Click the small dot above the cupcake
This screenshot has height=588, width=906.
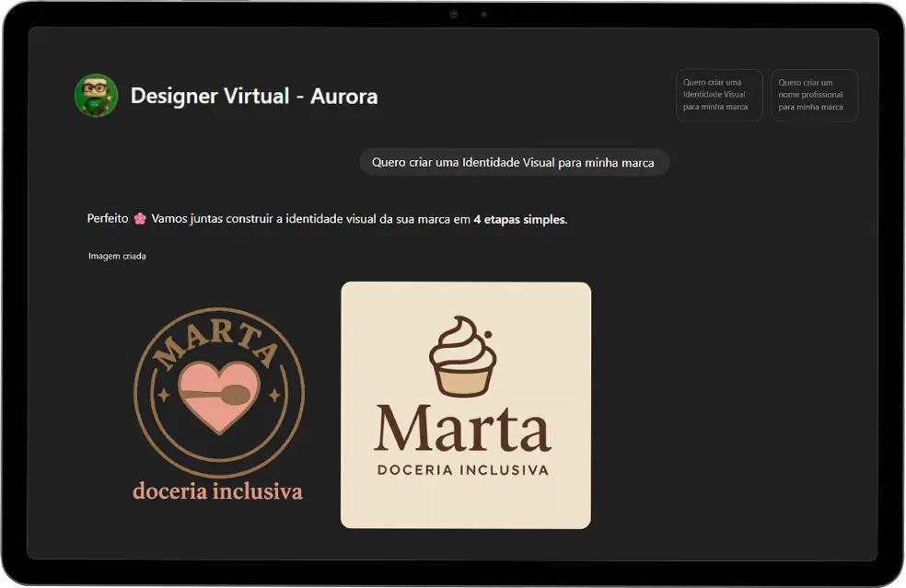click(x=489, y=333)
